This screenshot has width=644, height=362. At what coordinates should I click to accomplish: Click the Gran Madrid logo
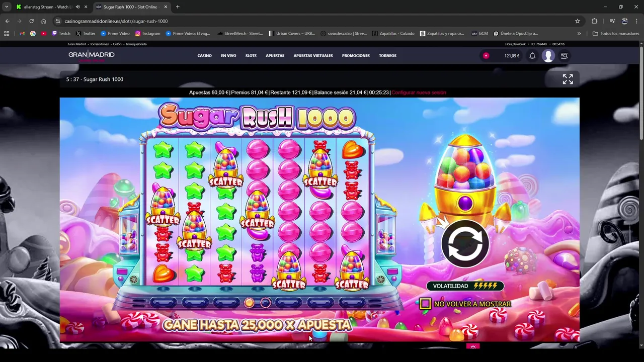click(92, 56)
